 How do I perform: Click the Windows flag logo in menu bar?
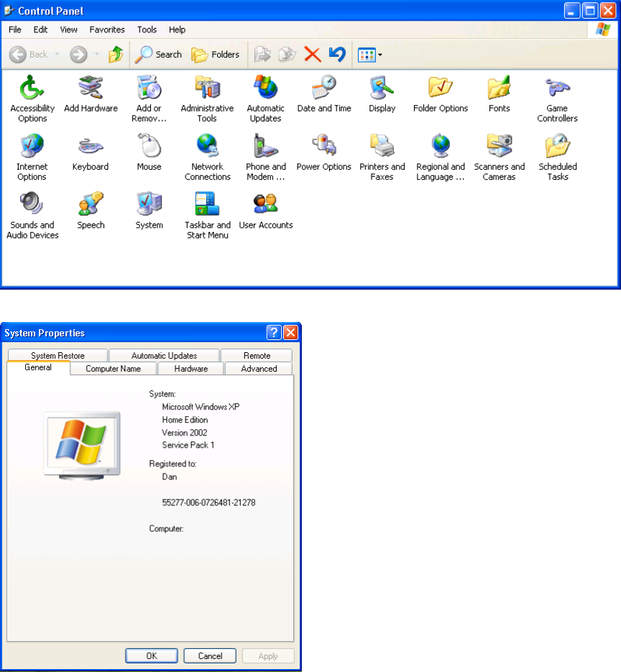[x=603, y=29]
